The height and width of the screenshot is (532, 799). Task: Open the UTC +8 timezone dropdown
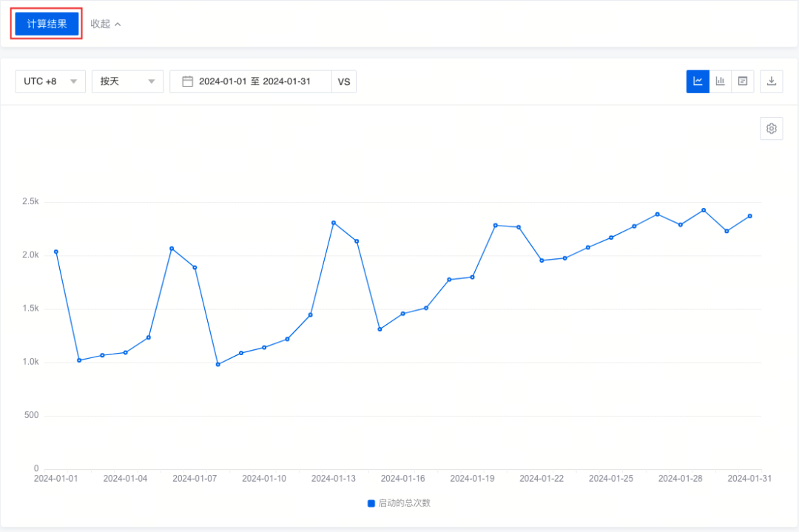click(50, 81)
